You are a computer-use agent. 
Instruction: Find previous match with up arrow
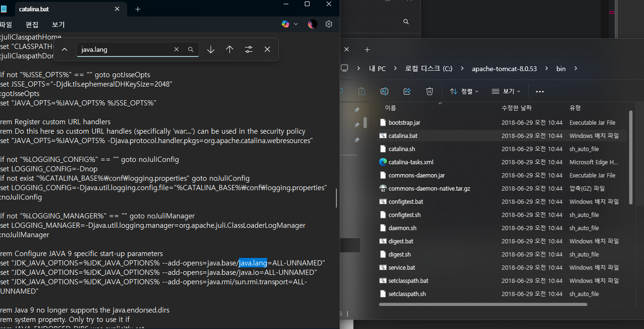tap(229, 49)
